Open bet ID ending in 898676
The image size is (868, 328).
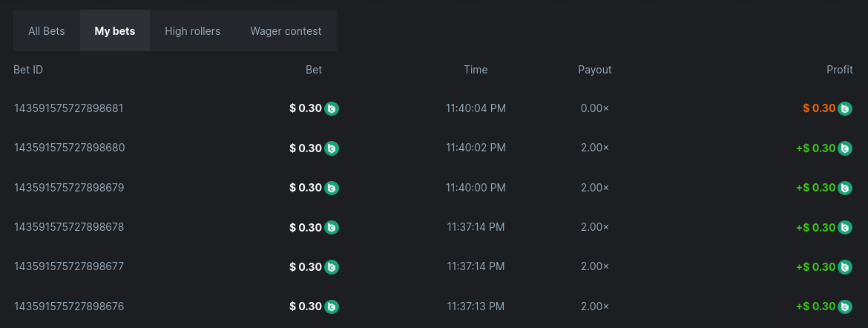(69, 306)
